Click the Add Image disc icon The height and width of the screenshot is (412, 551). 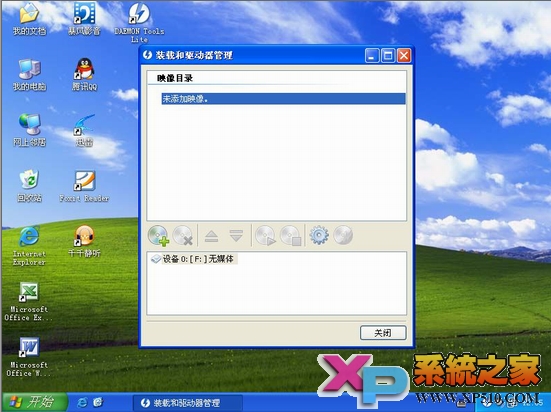pyautogui.click(x=158, y=235)
